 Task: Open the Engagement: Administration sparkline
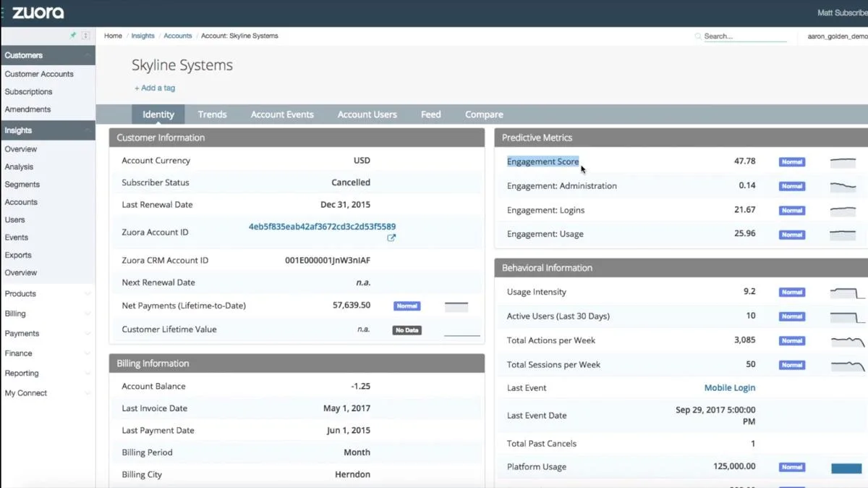[x=843, y=186]
